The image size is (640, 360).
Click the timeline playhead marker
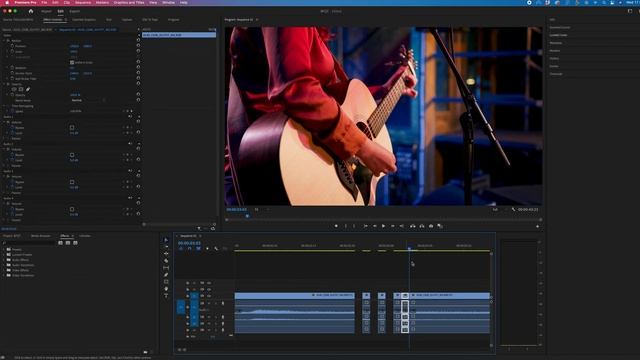(x=409, y=248)
